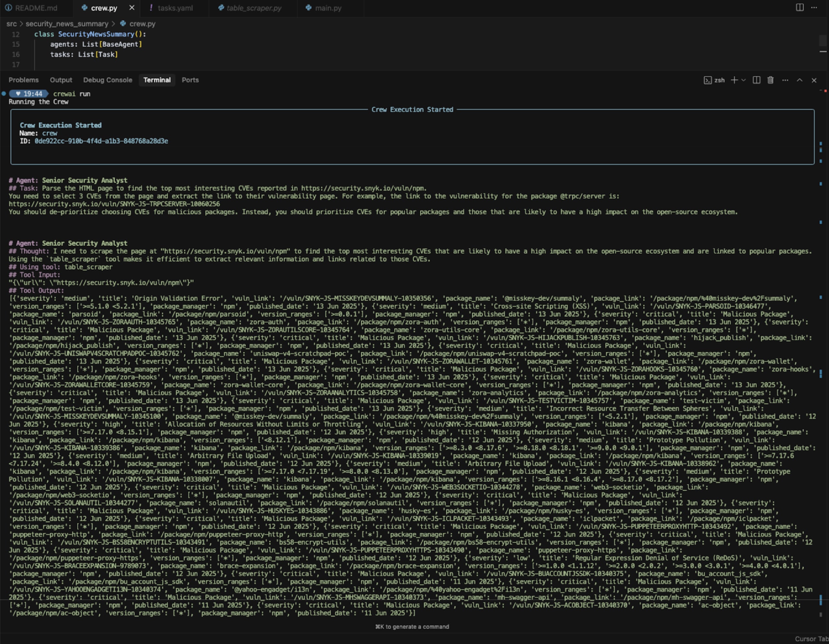Expand the launch profile dropdown arrow
Image resolution: width=829 pixels, height=644 pixels.
(744, 80)
